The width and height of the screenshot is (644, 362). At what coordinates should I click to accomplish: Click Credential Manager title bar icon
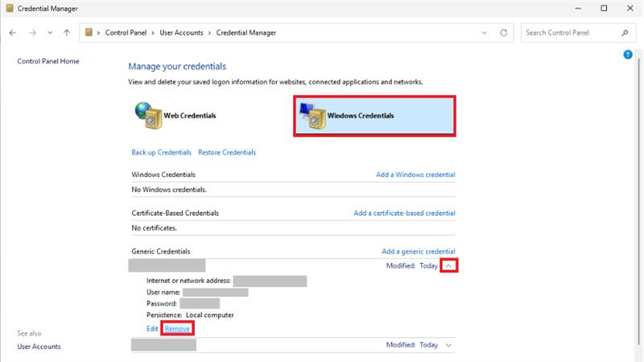coord(10,8)
